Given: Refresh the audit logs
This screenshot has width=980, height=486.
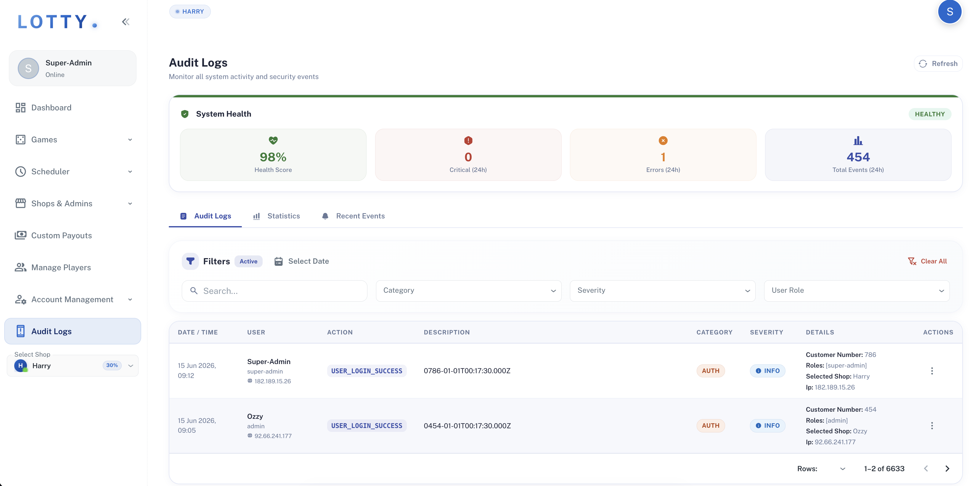Looking at the screenshot, I should pyautogui.click(x=938, y=64).
